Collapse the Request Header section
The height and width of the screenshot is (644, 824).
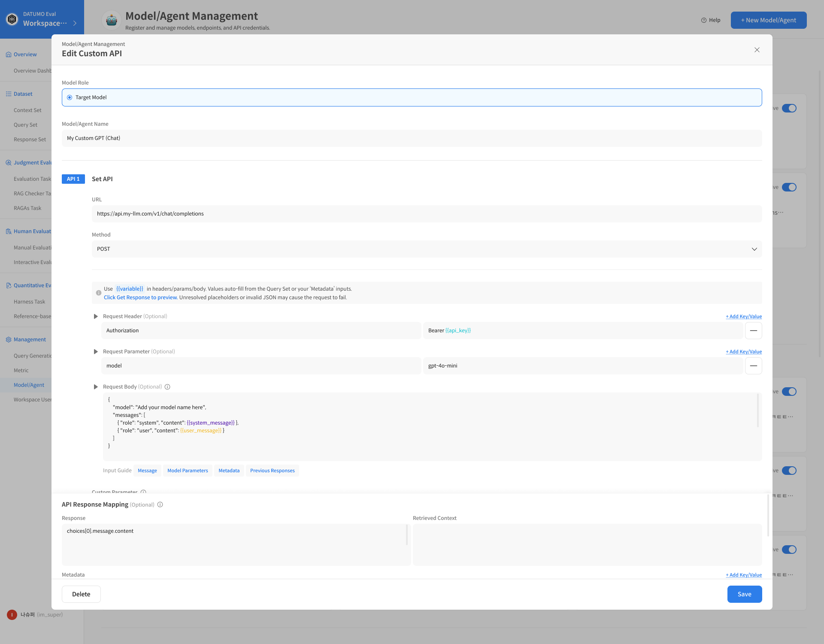point(96,316)
